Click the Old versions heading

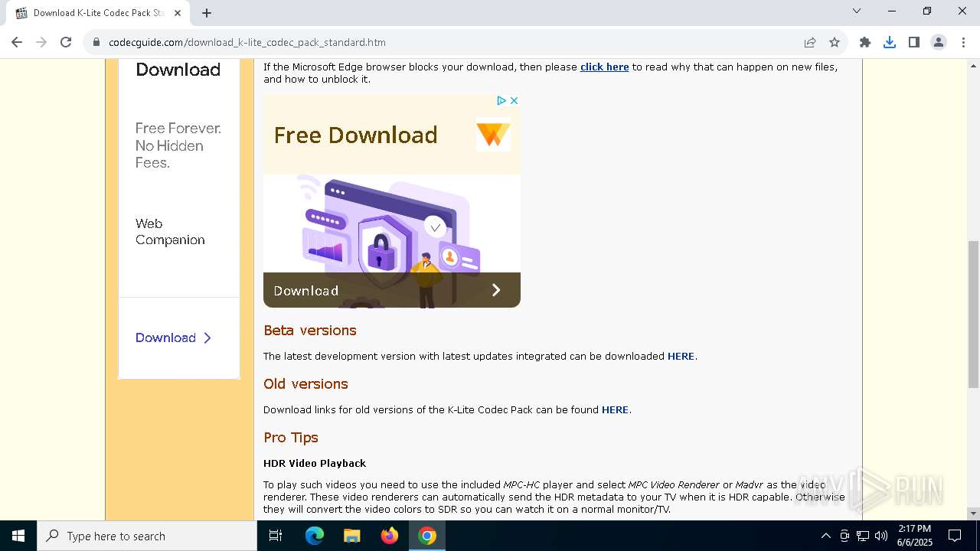305,384
